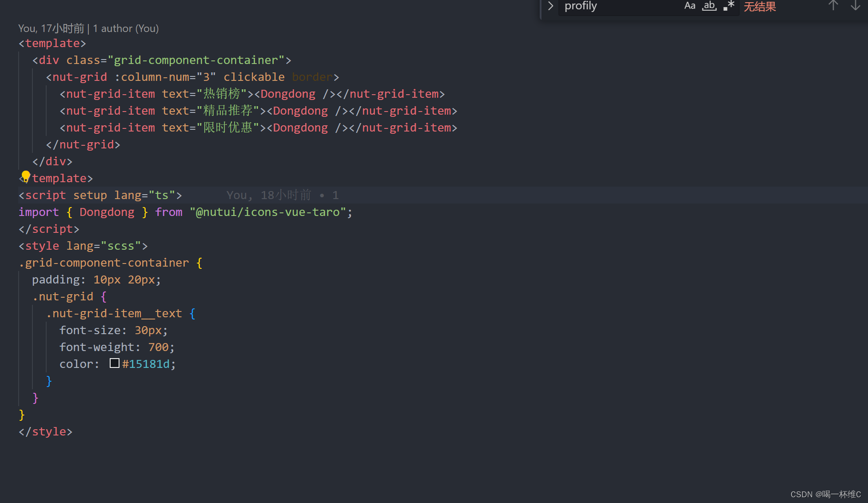Expand the replace field chevron
Screen dimensions: 868x503
click(x=550, y=6)
